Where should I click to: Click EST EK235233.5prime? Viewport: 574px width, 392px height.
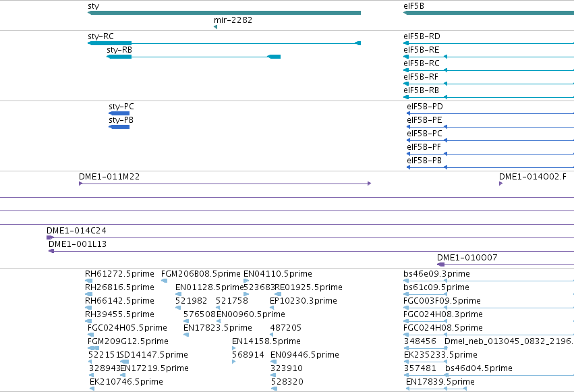440,356
